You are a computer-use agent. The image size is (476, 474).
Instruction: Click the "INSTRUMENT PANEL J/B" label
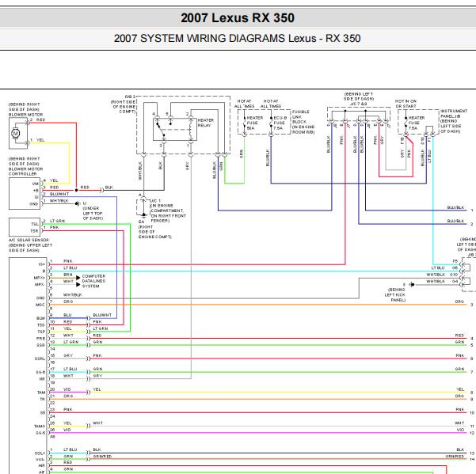point(454,113)
